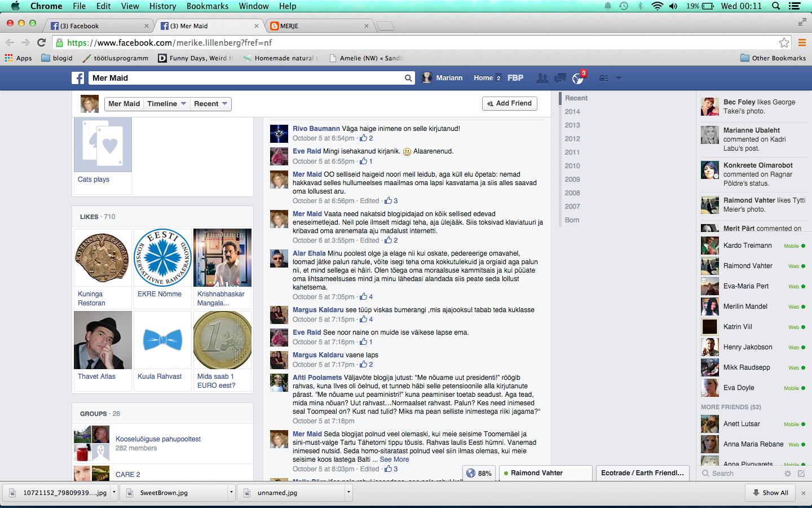812x508 pixels.
Task: Open the dropdown arrow for unnamed.jpg download
Action: coord(348,492)
